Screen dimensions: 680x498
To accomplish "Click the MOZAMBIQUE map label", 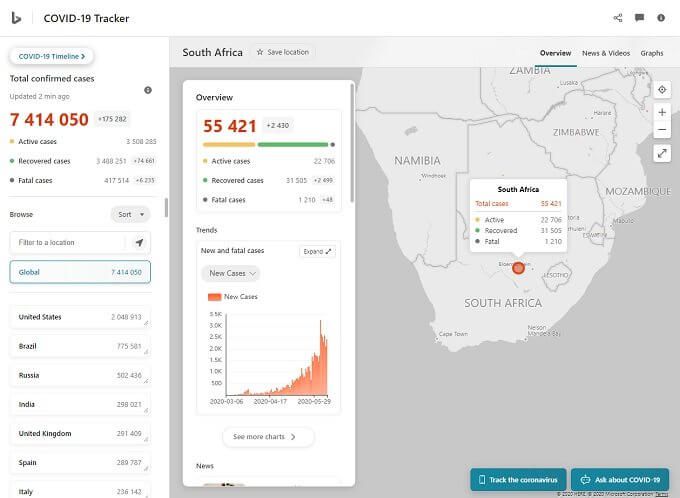I will click(638, 191).
